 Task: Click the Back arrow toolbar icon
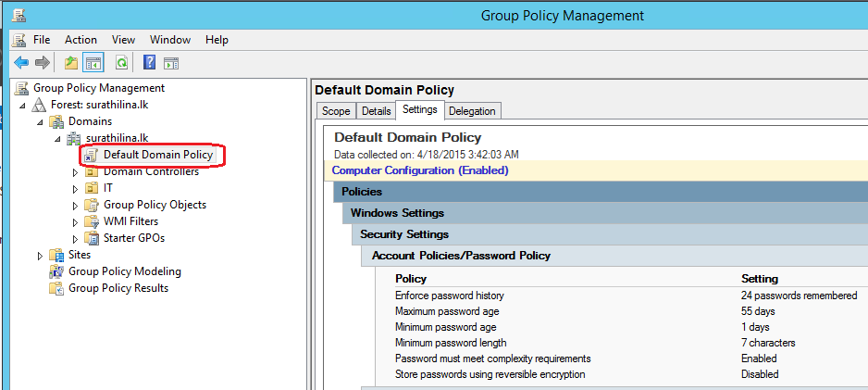21,63
